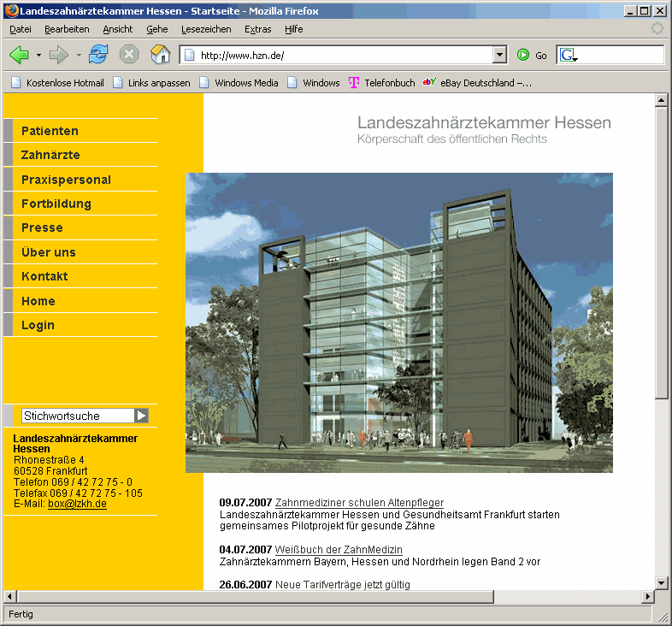This screenshot has height=626, width=672.
Task: Click into the Stichwortsuche search field
Action: [x=78, y=416]
